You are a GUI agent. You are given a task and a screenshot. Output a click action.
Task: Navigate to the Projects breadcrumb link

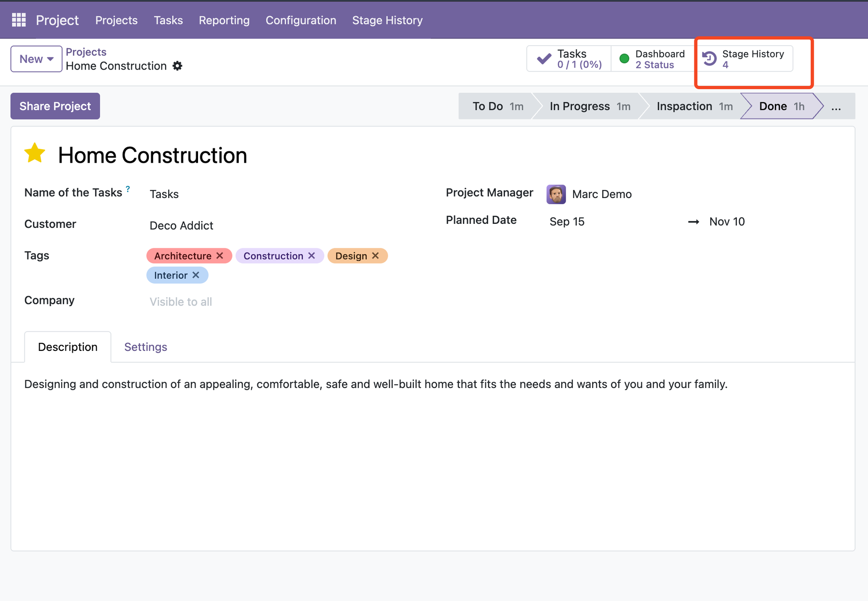coord(86,52)
